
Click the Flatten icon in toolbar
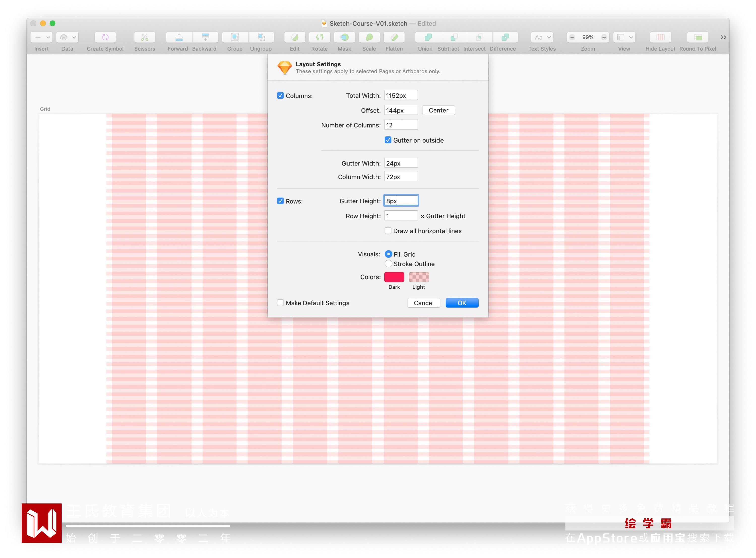(x=394, y=37)
